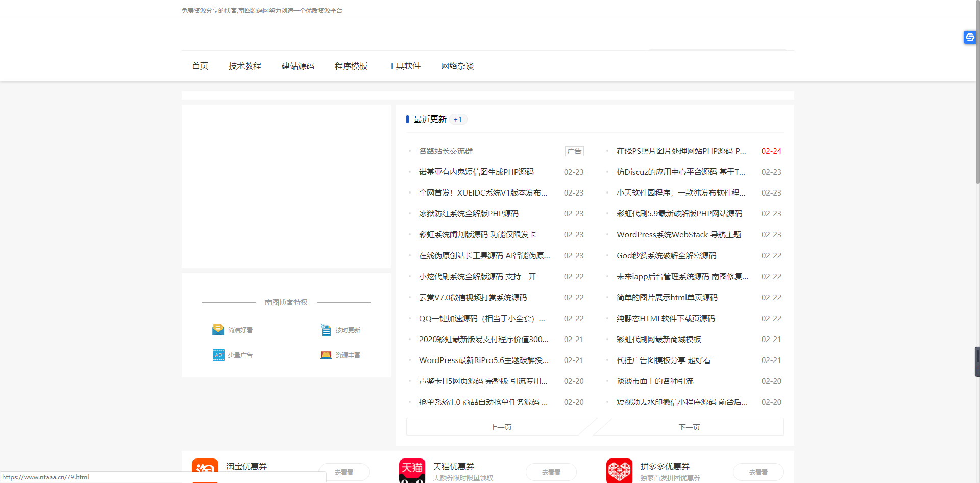Click the Pinduoduo 拼多多 heart icon
Image resolution: width=980 pixels, height=483 pixels.
click(x=619, y=470)
